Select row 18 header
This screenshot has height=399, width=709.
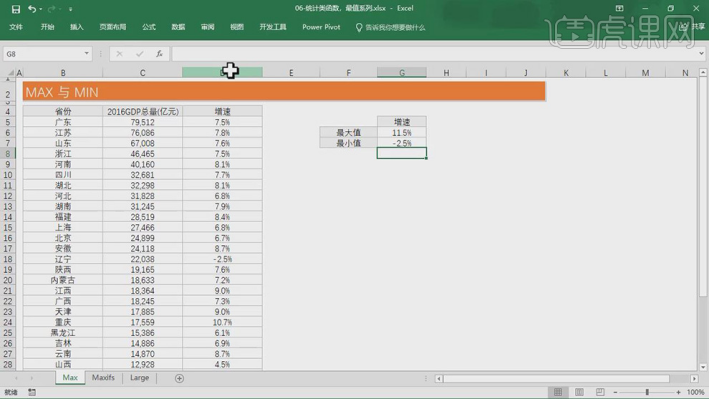click(8, 259)
